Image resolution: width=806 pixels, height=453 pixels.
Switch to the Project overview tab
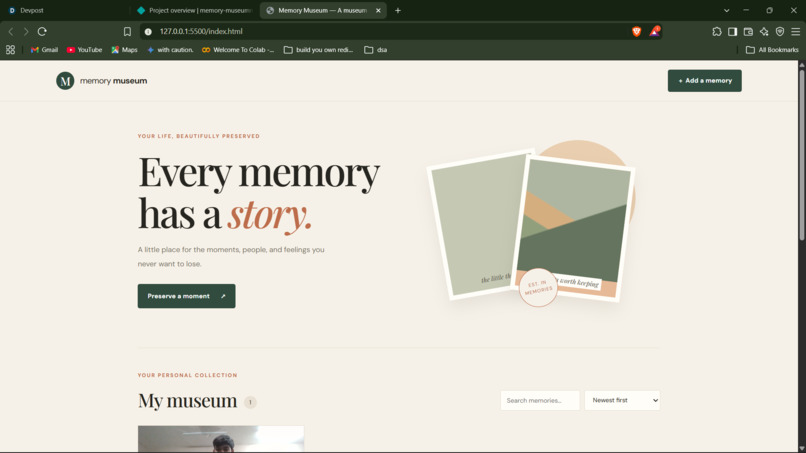coord(195,10)
